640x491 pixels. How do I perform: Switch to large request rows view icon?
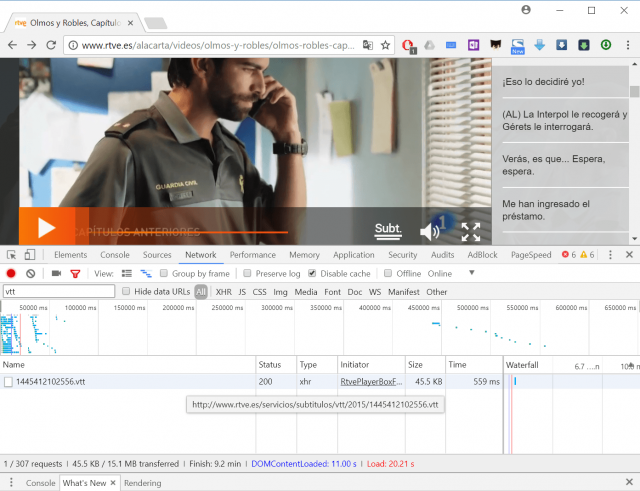[127, 273]
